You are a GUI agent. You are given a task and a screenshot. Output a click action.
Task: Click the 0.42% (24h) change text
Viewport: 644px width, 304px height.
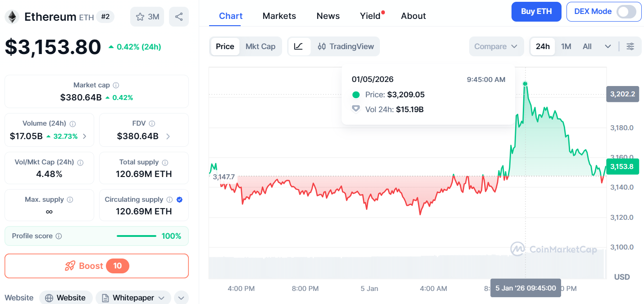pyautogui.click(x=139, y=47)
